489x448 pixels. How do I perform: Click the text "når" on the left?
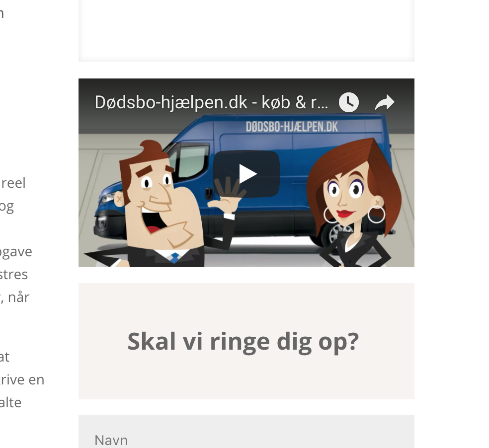(x=19, y=297)
